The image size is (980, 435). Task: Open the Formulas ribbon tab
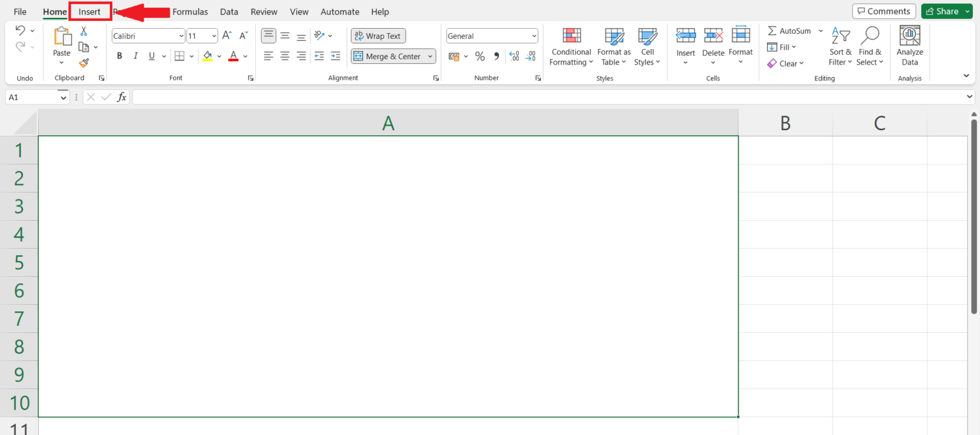tap(189, 11)
